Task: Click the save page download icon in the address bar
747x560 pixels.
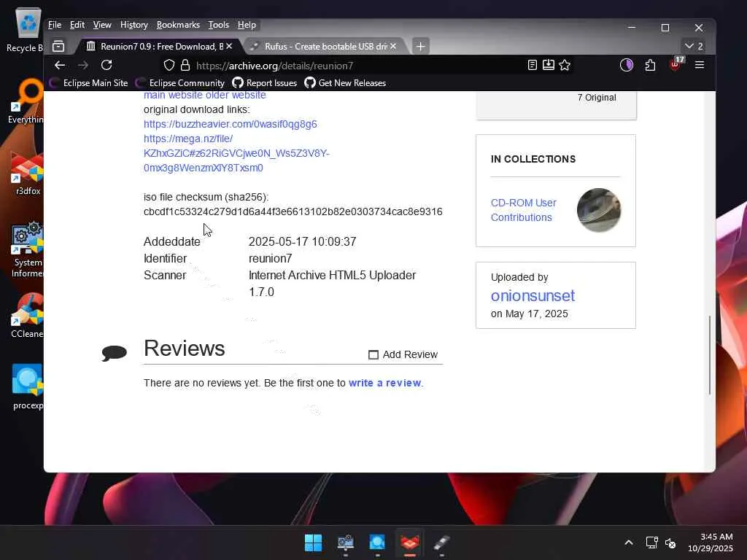Action: pos(549,65)
